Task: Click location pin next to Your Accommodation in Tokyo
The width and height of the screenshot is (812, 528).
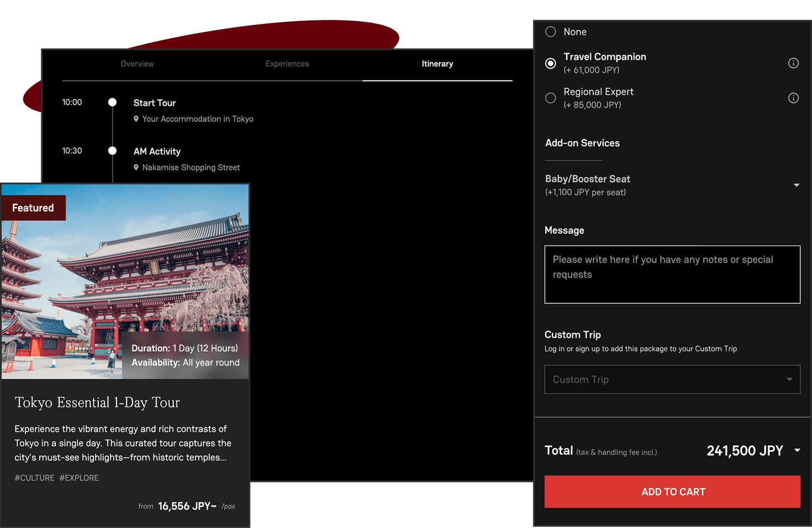Action: [136, 119]
